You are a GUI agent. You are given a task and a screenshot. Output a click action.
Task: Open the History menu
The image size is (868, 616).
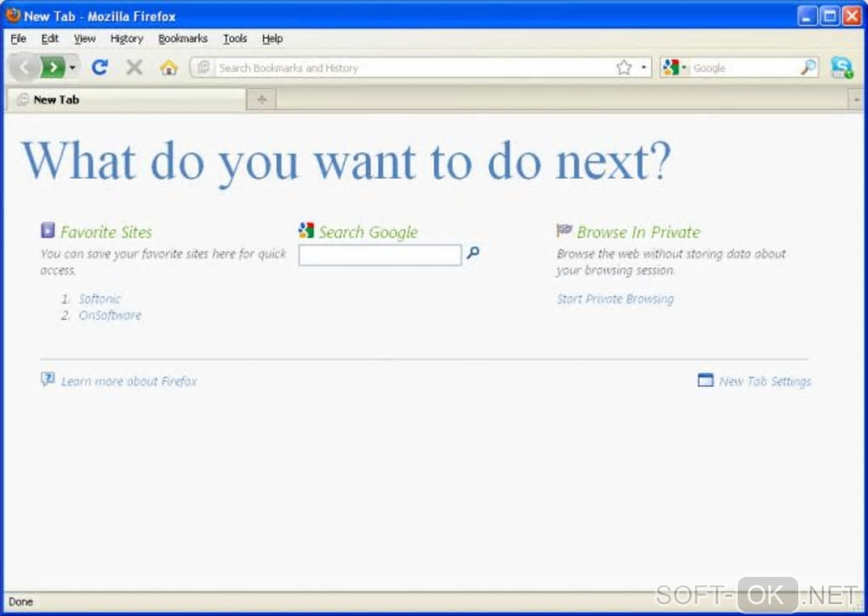127,38
